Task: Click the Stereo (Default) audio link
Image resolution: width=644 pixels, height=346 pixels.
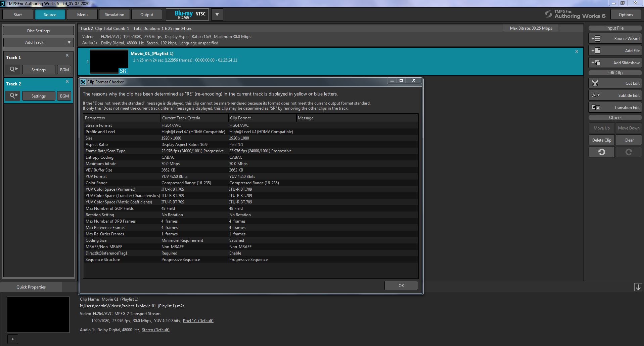Action: click(155, 330)
